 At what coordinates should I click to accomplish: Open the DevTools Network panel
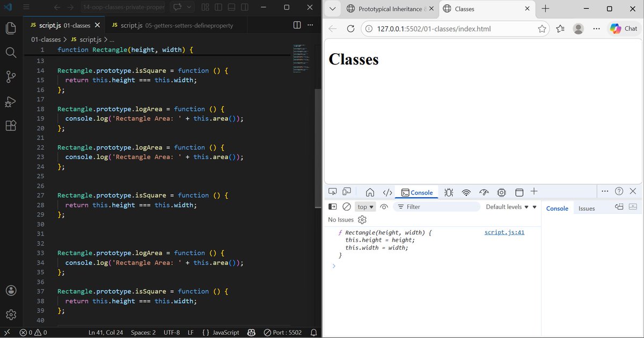click(466, 192)
